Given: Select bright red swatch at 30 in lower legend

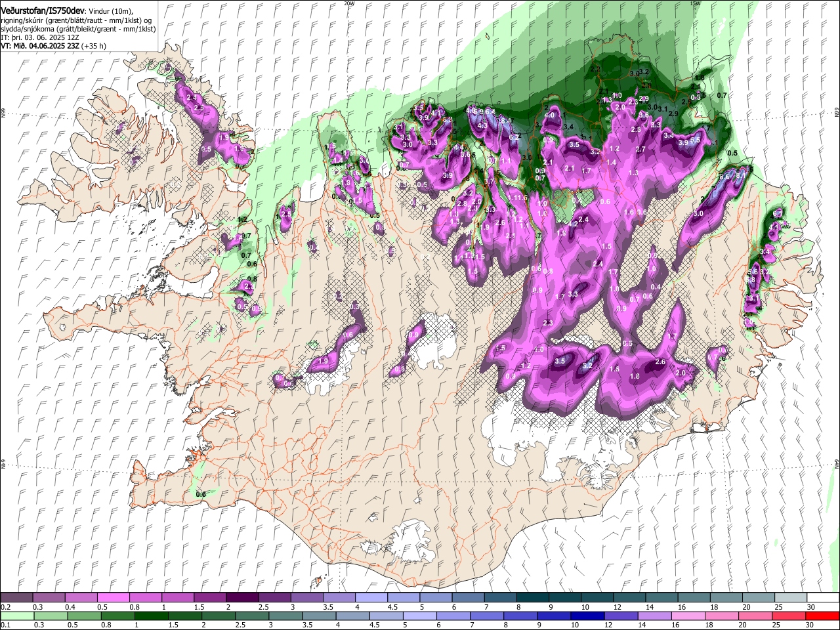Looking at the screenshot, I should (x=822, y=616).
